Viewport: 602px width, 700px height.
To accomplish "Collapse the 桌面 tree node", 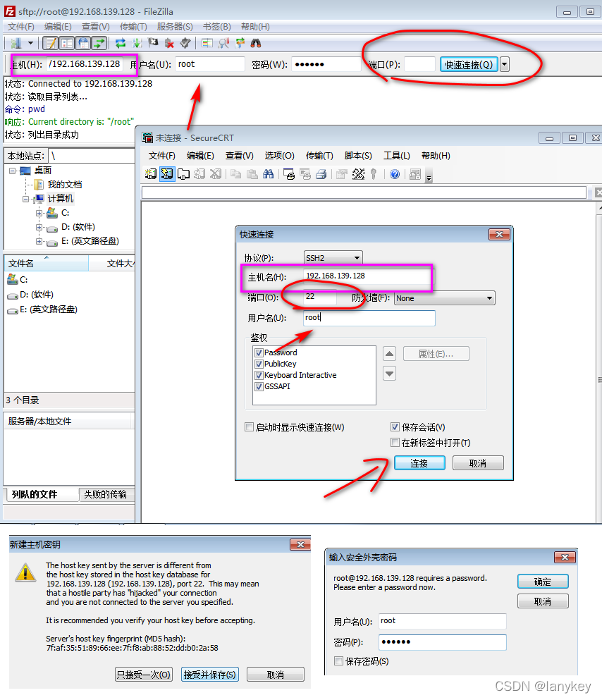I will (x=12, y=171).
